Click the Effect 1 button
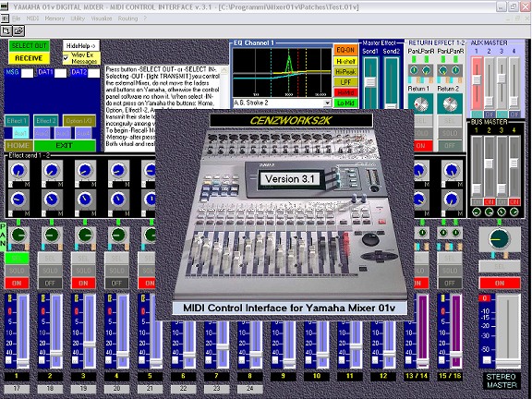The height and width of the screenshot is (399, 532). [x=17, y=121]
